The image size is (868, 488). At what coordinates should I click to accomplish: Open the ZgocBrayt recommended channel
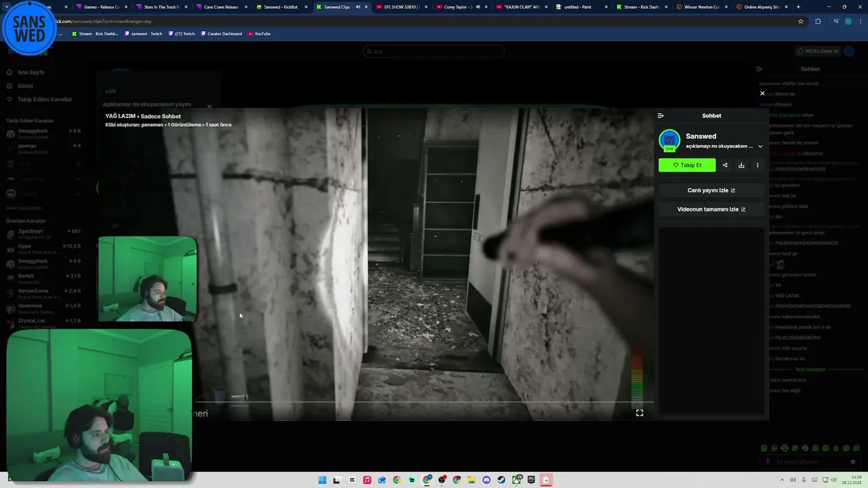pyautogui.click(x=42, y=234)
